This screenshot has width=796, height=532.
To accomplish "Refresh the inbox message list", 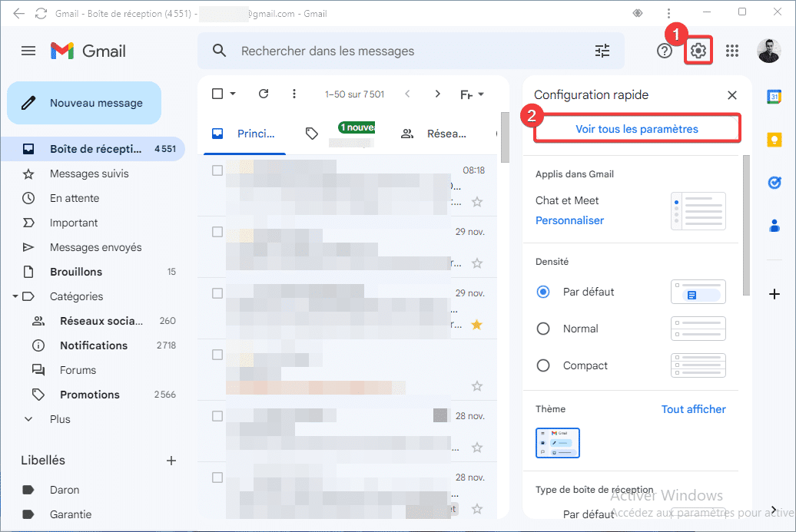I will pos(264,93).
